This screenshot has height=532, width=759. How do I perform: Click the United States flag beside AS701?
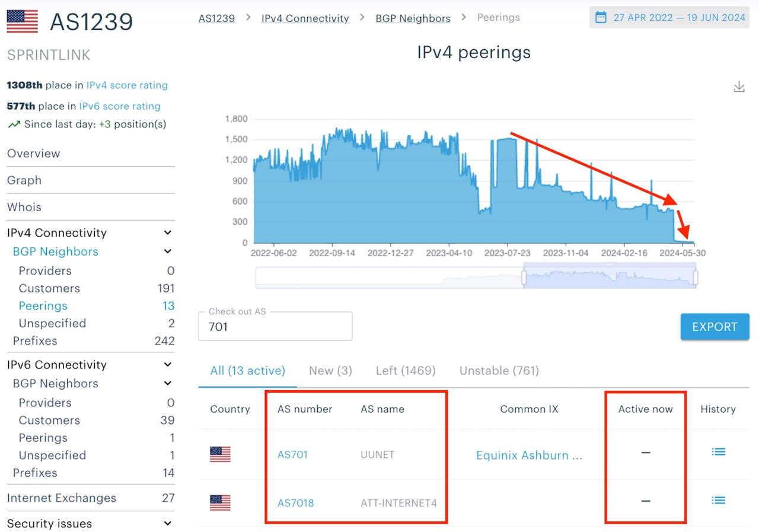[220, 455]
